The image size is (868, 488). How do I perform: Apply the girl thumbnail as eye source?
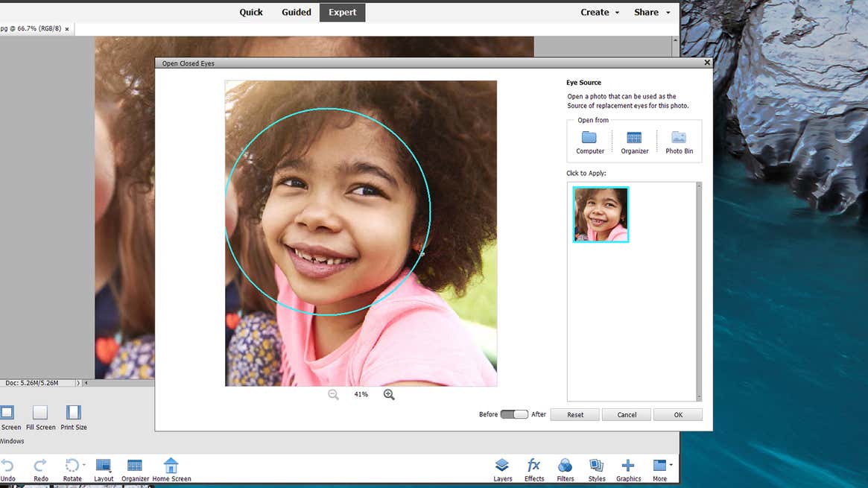601,215
